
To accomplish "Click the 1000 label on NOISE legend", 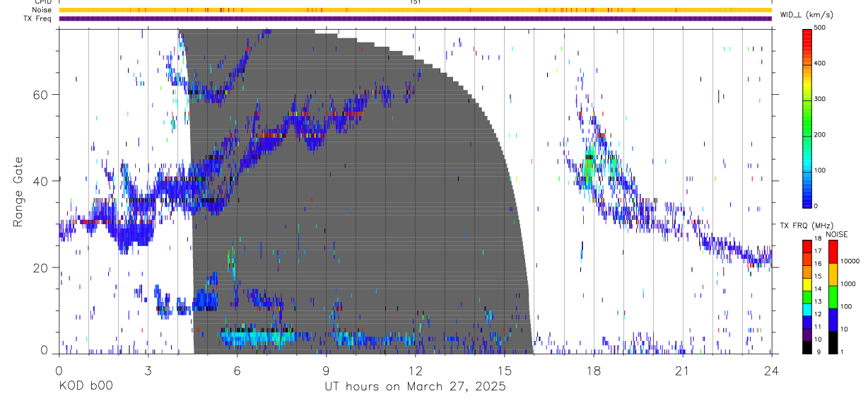I will tap(849, 285).
